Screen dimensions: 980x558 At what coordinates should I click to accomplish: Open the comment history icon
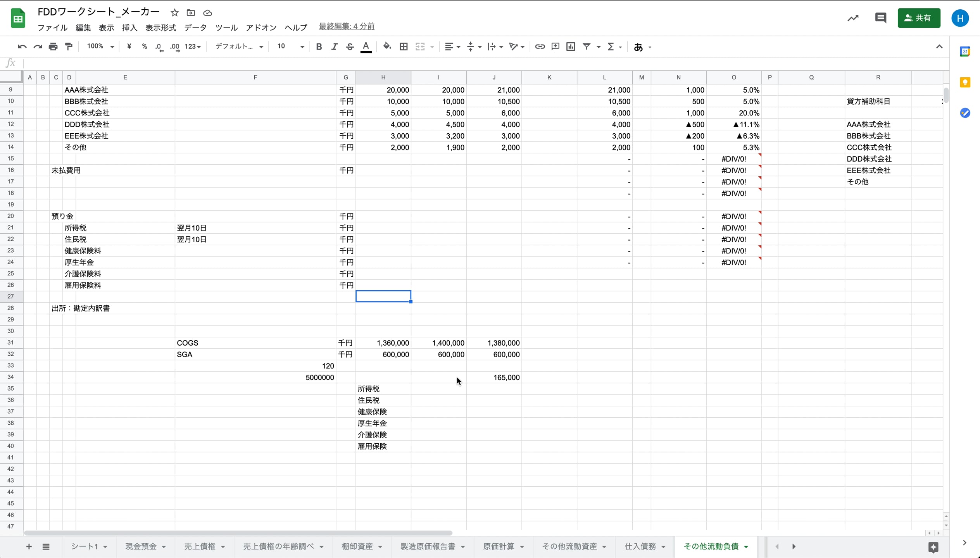(x=880, y=18)
